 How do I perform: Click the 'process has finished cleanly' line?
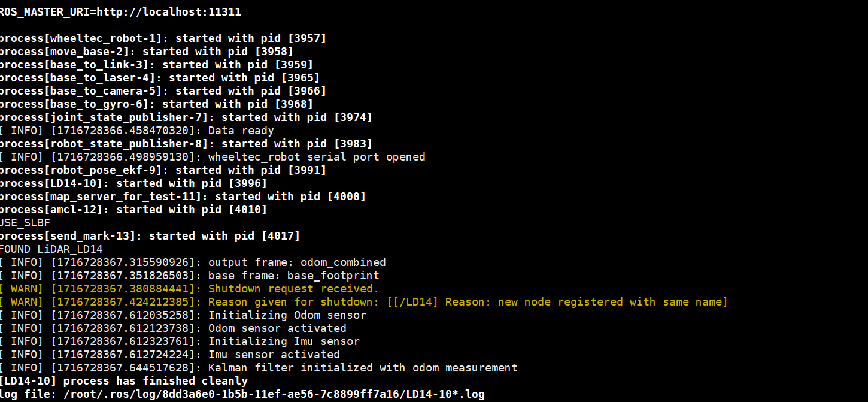point(123,381)
